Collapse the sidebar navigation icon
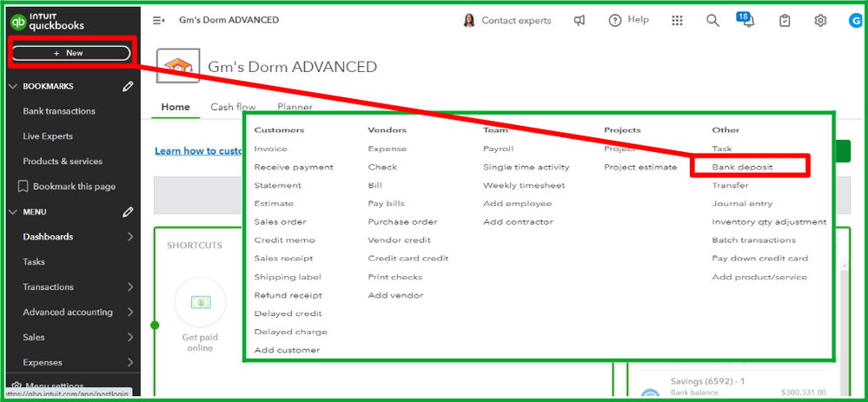868x402 pixels. coord(158,21)
